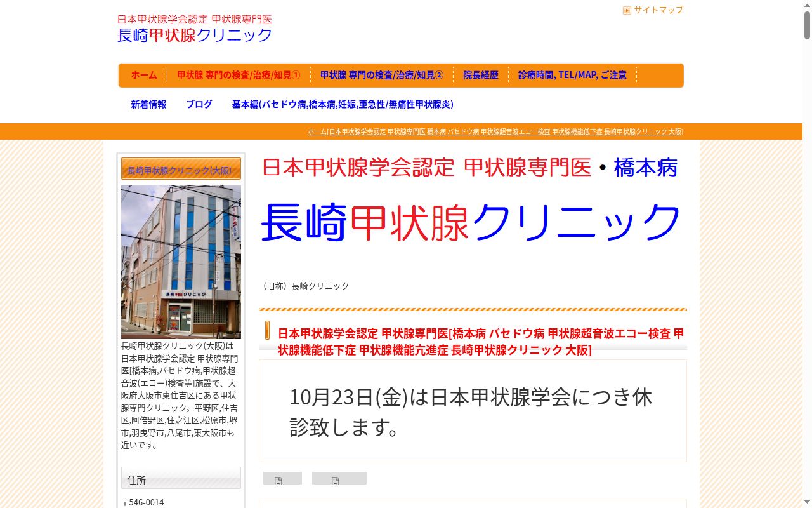812x508 pixels.
Task: Open 診療時間, TEL/MAP, ご注意 menu item
Action: point(572,75)
